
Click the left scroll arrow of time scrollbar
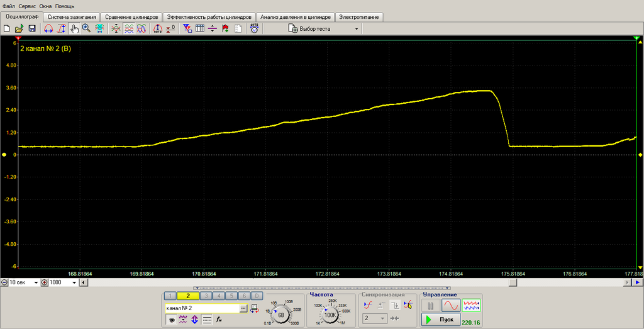83,282
